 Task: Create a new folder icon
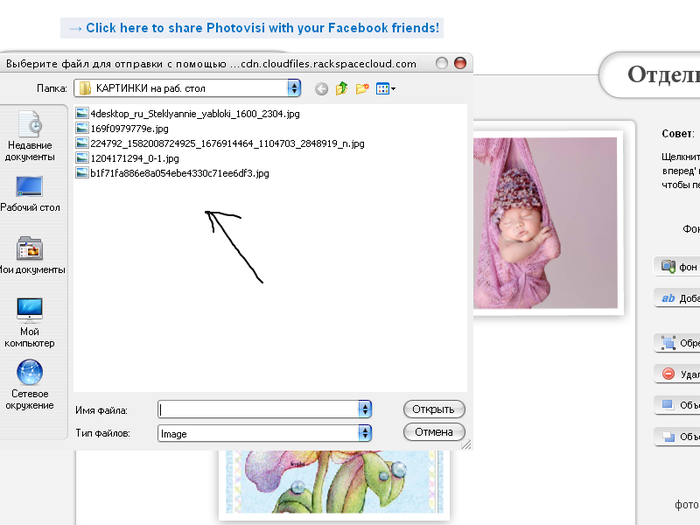pos(362,88)
